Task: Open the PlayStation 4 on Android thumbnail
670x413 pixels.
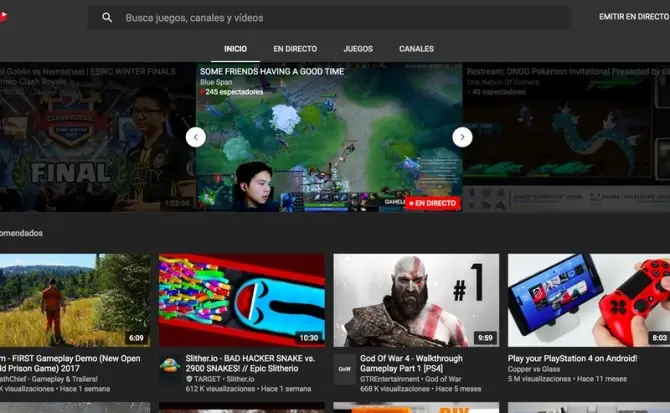Action: 589,300
